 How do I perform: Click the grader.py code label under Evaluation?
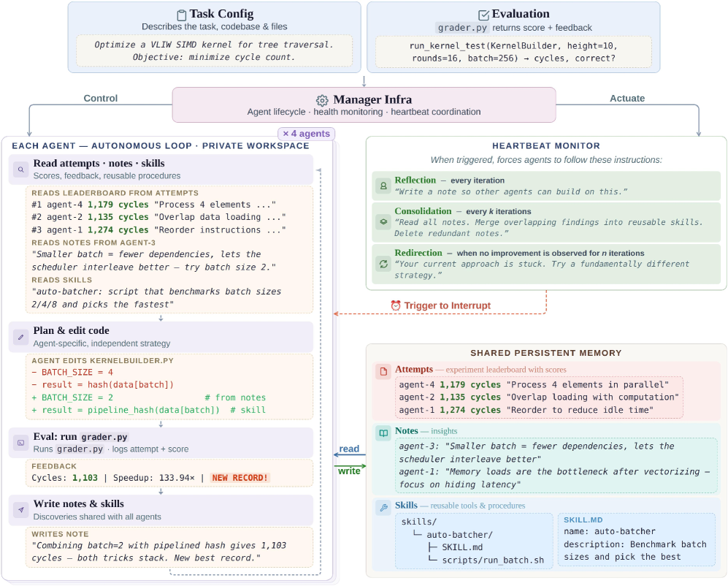[462, 28]
